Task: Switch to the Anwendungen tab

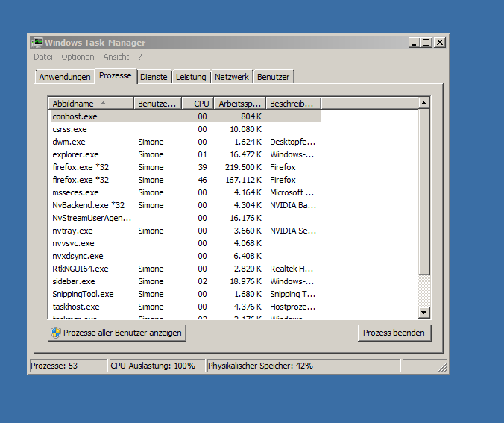Action: point(65,77)
